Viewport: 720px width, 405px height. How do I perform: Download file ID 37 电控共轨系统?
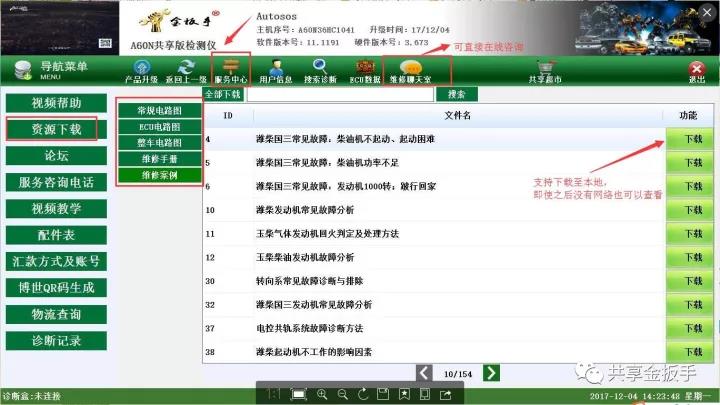[690, 328]
